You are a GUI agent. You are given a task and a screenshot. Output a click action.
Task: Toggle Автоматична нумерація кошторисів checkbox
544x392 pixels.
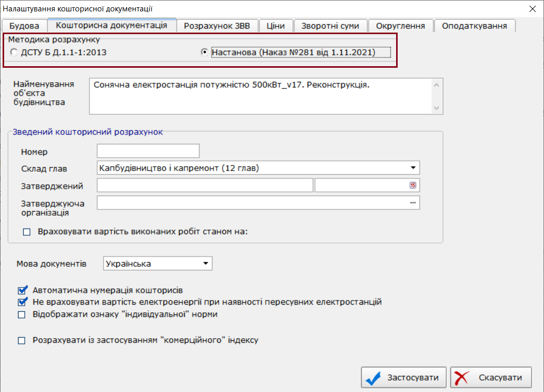coord(22,290)
